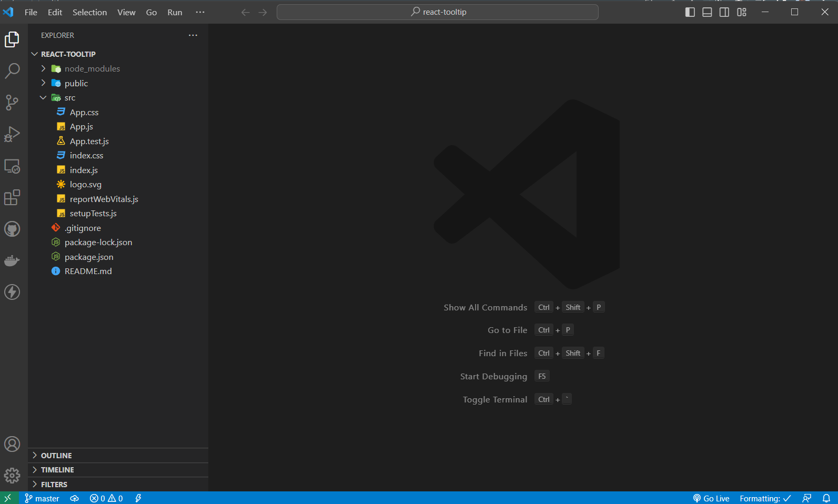This screenshot has height=504, width=838.
Task: Open Customize Layout icon
Action: [x=742, y=12]
